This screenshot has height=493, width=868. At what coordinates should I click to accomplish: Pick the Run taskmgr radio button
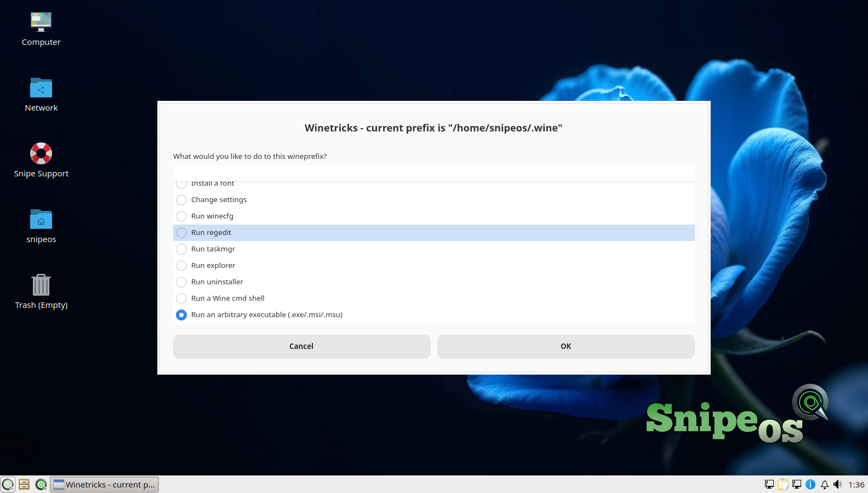181,249
